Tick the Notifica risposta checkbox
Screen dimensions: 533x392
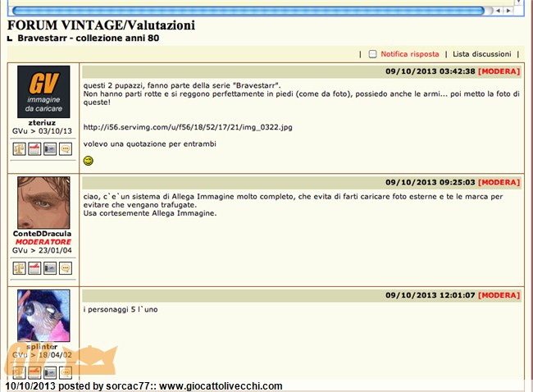point(372,54)
